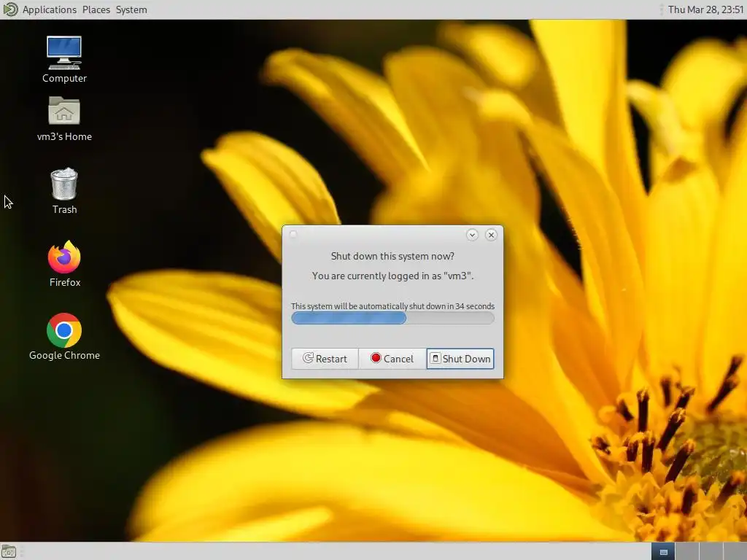Open the Applications menu
The image size is (747, 560).
pyautogui.click(x=49, y=9)
